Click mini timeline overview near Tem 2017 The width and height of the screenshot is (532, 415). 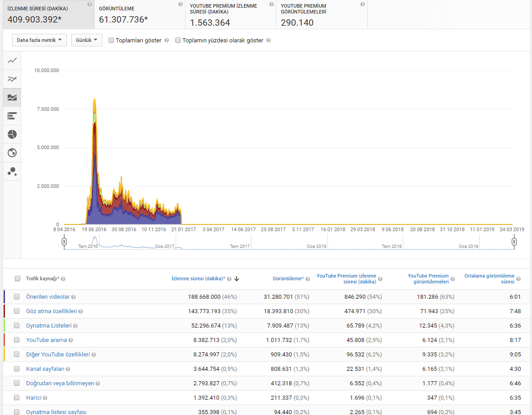(x=240, y=246)
